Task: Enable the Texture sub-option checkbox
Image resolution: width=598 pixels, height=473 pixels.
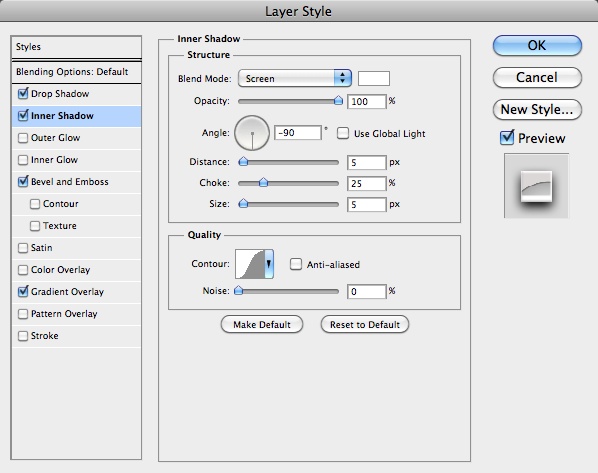Action: [35, 226]
